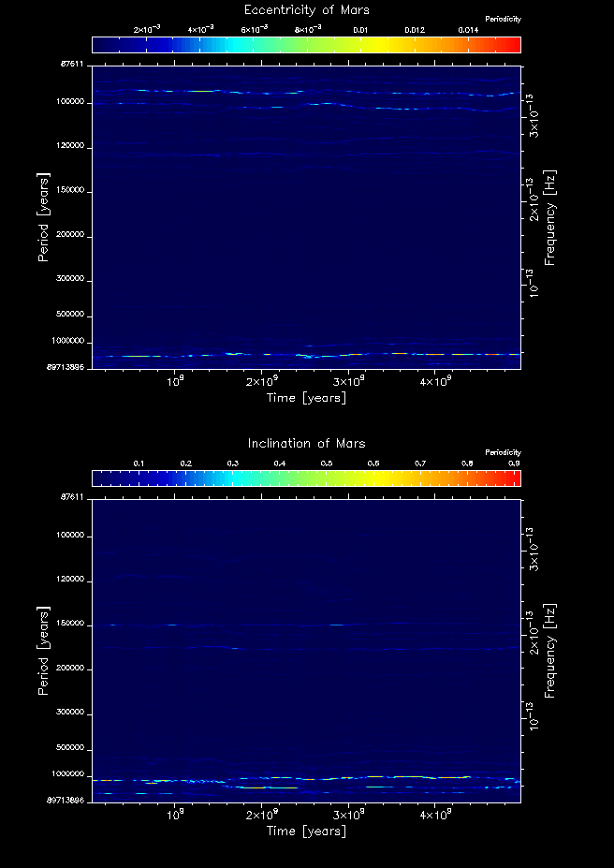Select the 100000 period tick on eccentricity plot
614x868 pixels.
coord(70,102)
